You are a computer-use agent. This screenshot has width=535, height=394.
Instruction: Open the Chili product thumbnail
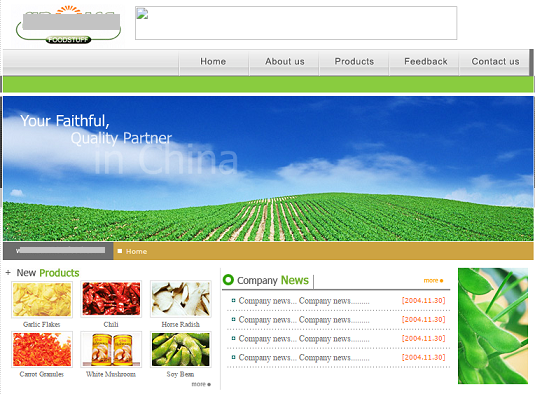111,299
